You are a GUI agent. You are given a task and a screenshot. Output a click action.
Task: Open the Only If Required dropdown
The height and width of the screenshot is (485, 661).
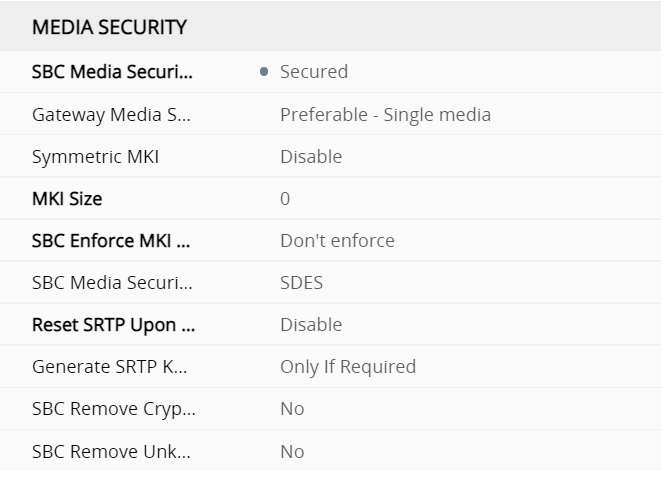348,367
